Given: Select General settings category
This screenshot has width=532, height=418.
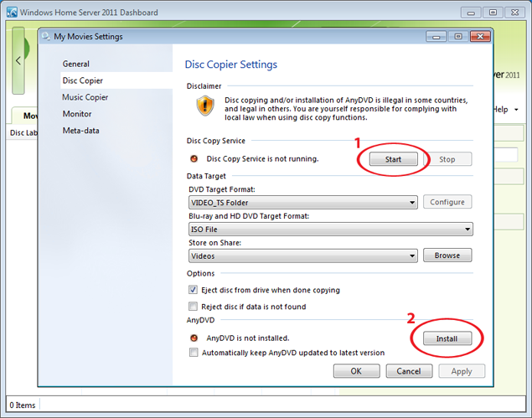Looking at the screenshot, I should [x=75, y=64].
